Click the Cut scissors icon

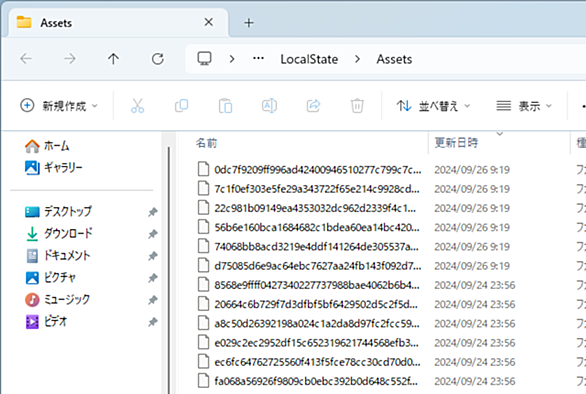point(138,106)
